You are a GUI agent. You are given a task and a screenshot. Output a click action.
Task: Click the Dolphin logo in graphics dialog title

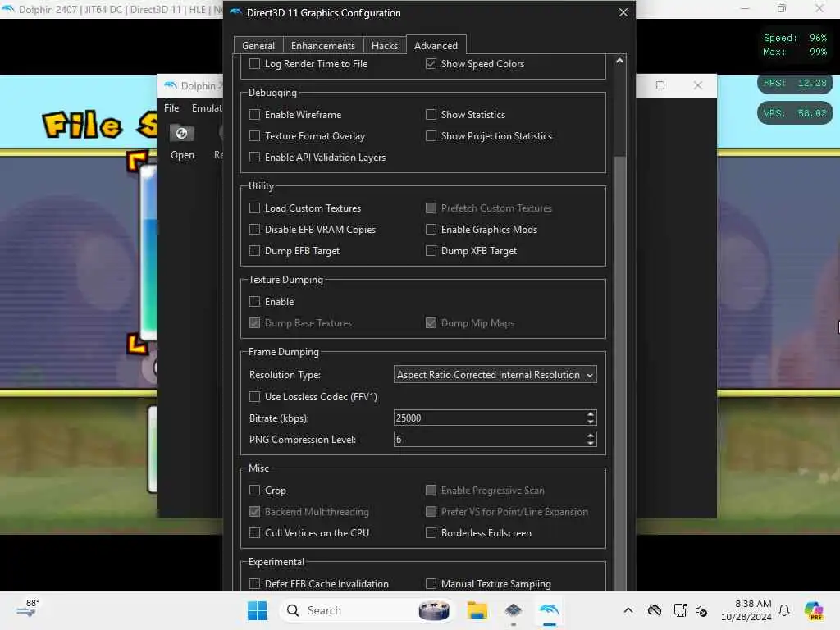[235, 12]
